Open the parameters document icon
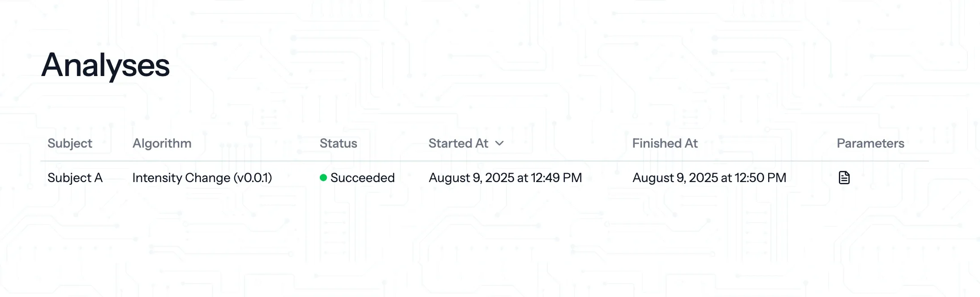This screenshot has height=297, width=980. (x=844, y=178)
